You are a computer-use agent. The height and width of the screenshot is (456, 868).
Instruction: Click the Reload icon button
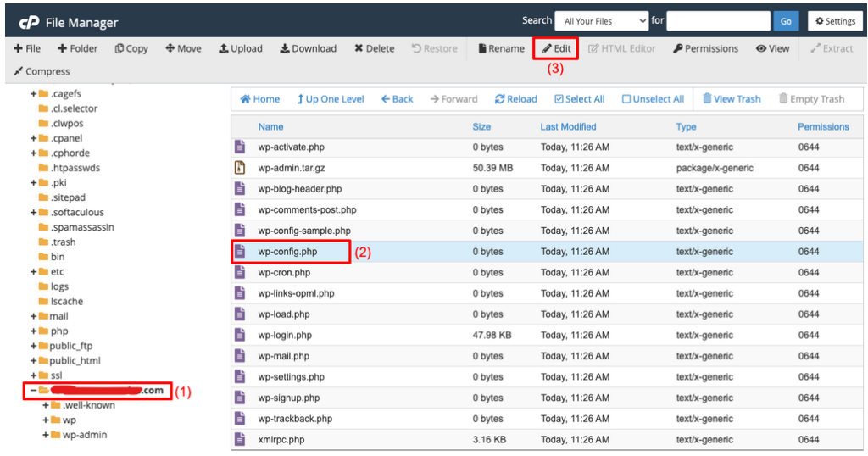(500, 99)
